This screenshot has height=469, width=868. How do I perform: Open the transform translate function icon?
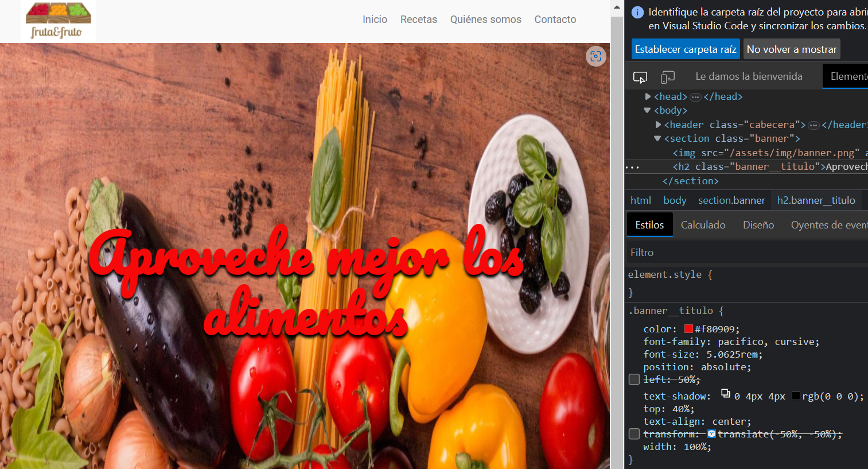click(711, 434)
